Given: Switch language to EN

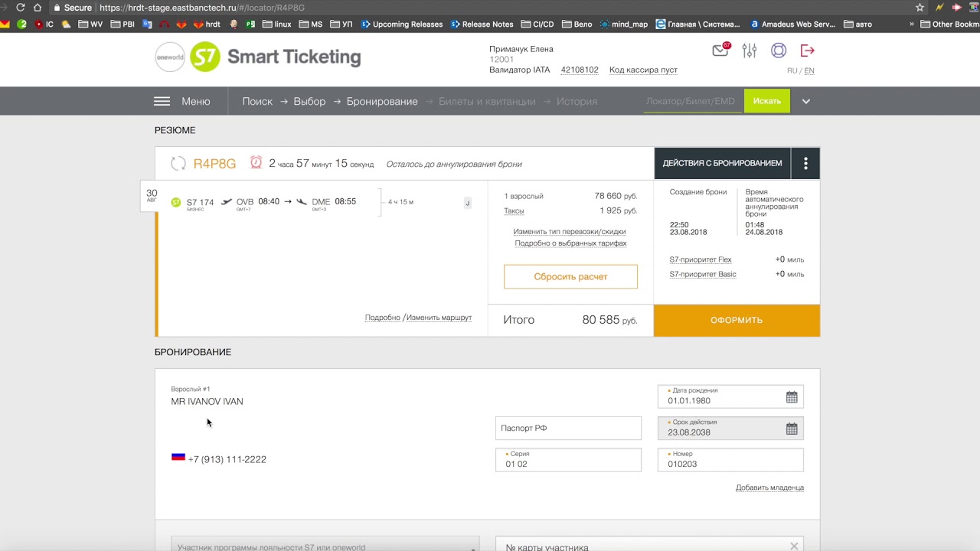Looking at the screenshot, I should pyautogui.click(x=809, y=70).
